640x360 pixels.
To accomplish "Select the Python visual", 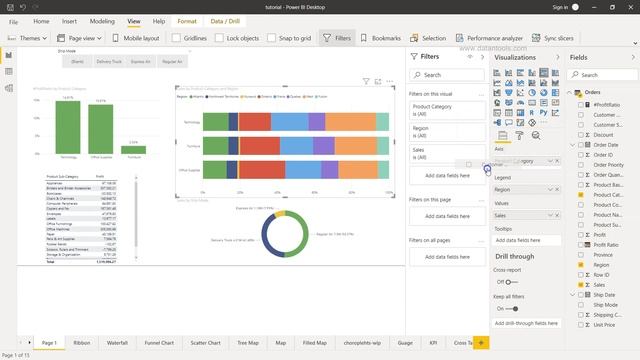I will pos(544,113).
